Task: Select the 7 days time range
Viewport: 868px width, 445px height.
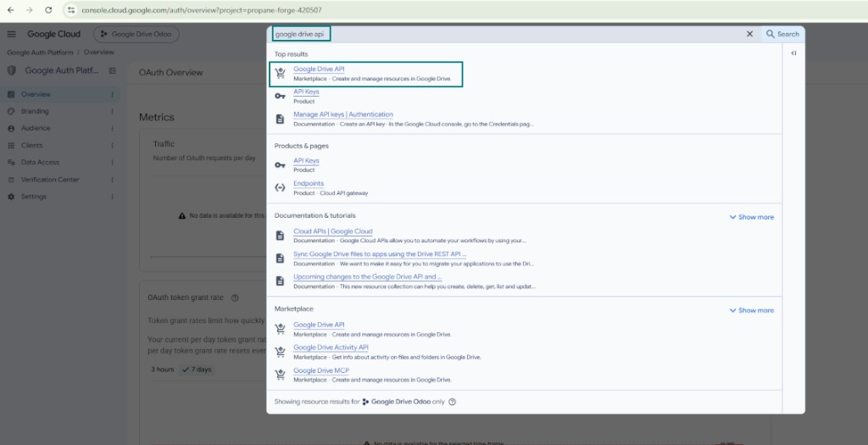Action: pyautogui.click(x=197, y=370)
